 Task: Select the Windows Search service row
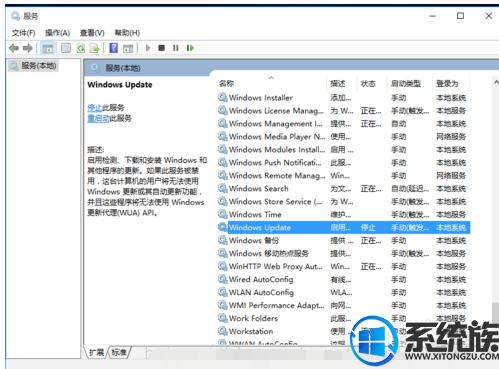(343, 189)
